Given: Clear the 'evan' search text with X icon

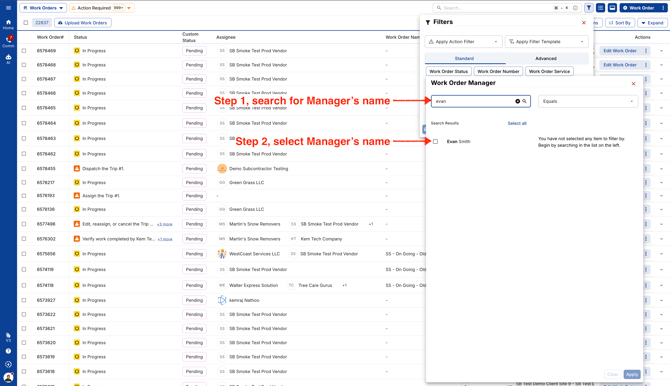Looking at the screenshot, I should click(517, 101).
